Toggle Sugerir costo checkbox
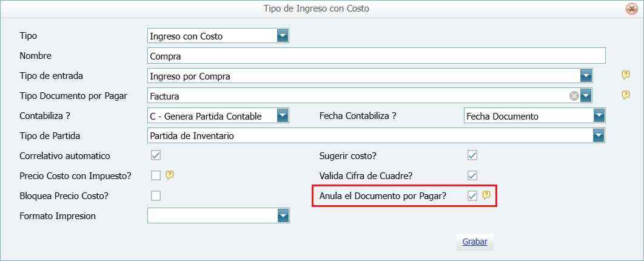Image resolution: width=644 pixels, height=261 pixels. click(472, 155)
